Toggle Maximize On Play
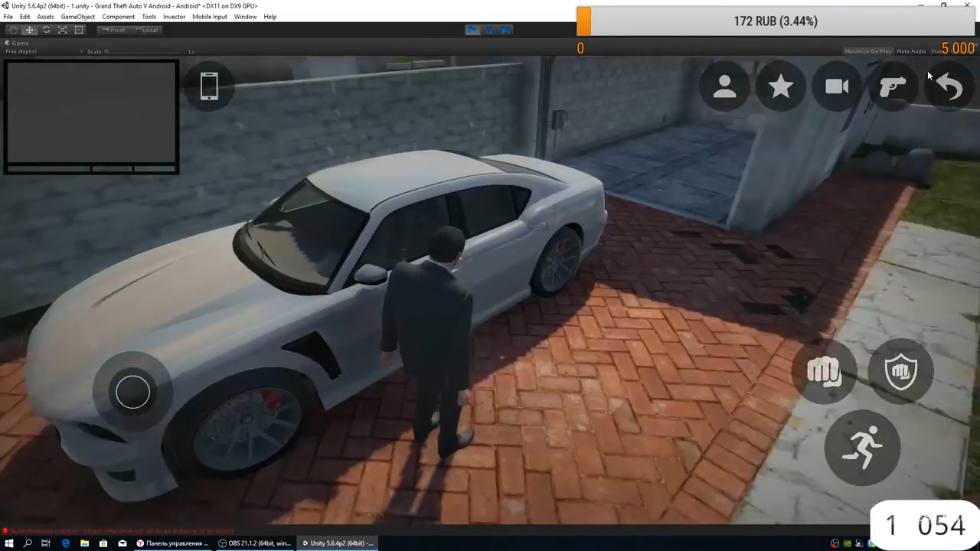The width and height of the screenshot is (980, 551). (x=867, y=51)
